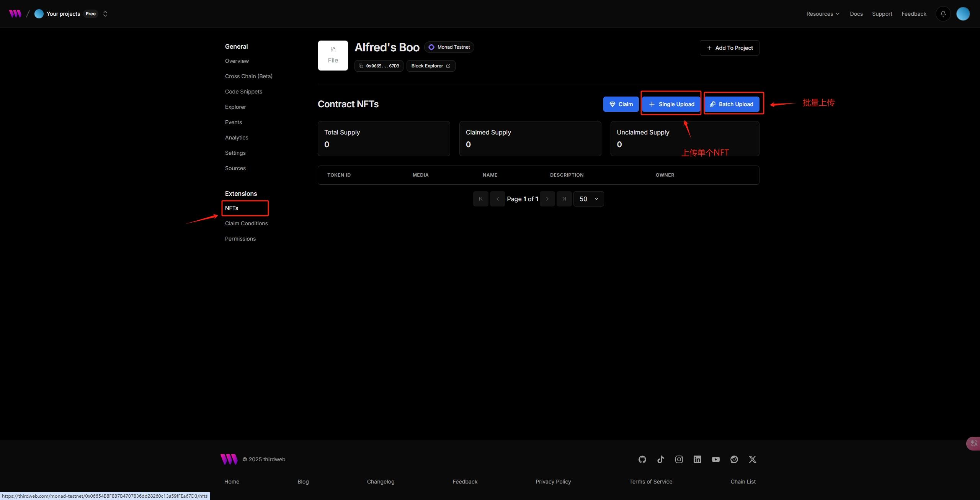
Task: Open the Reddit footer icon
Action: (x=734, y=459)
